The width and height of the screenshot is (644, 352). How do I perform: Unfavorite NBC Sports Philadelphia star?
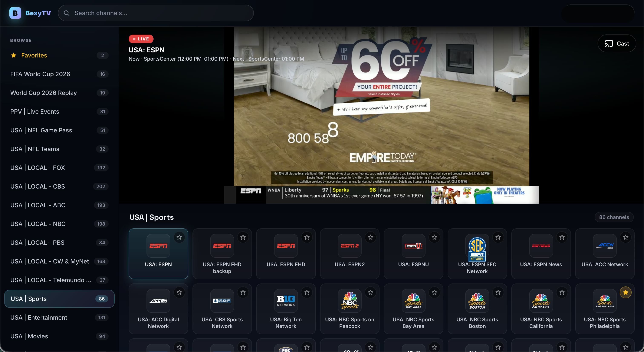626,292
